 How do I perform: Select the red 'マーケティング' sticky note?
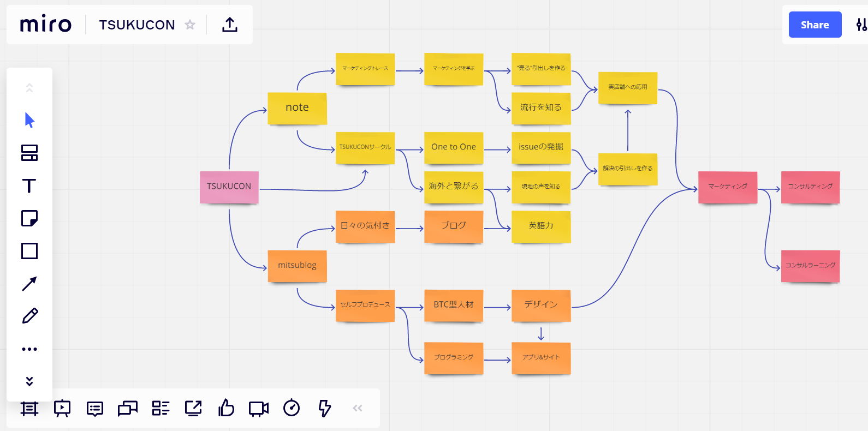click(x=728, y=187)
